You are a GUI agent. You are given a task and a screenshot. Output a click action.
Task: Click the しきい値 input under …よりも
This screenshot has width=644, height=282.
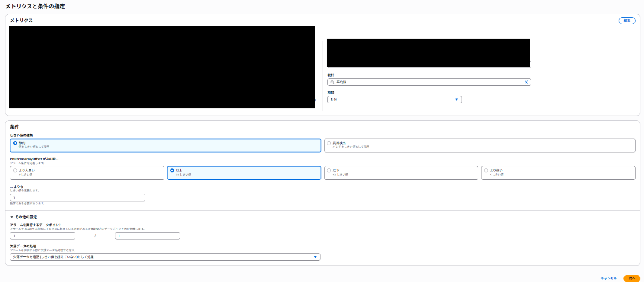click(78, 197)
